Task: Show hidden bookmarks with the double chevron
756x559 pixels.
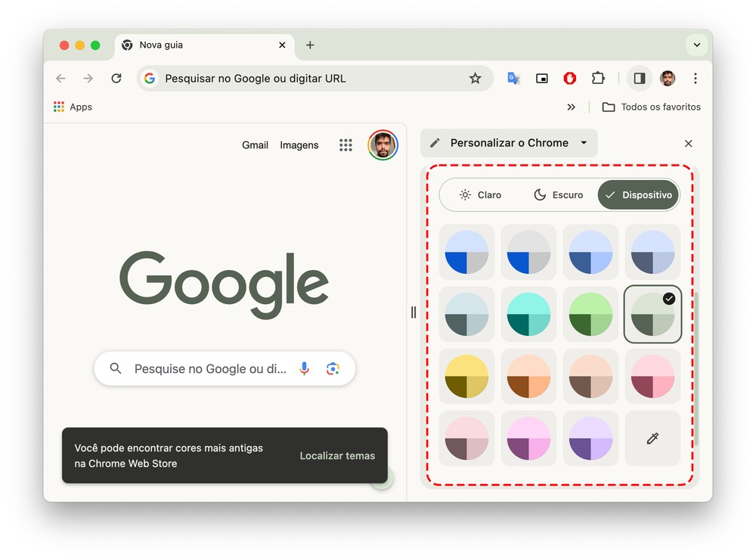Action: tap(571, 107)
